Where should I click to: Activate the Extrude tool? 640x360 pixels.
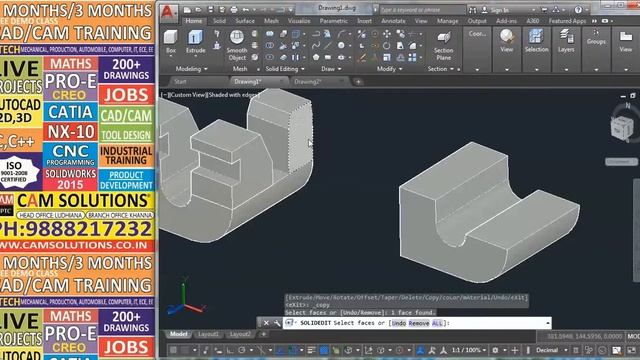point(196,42)
